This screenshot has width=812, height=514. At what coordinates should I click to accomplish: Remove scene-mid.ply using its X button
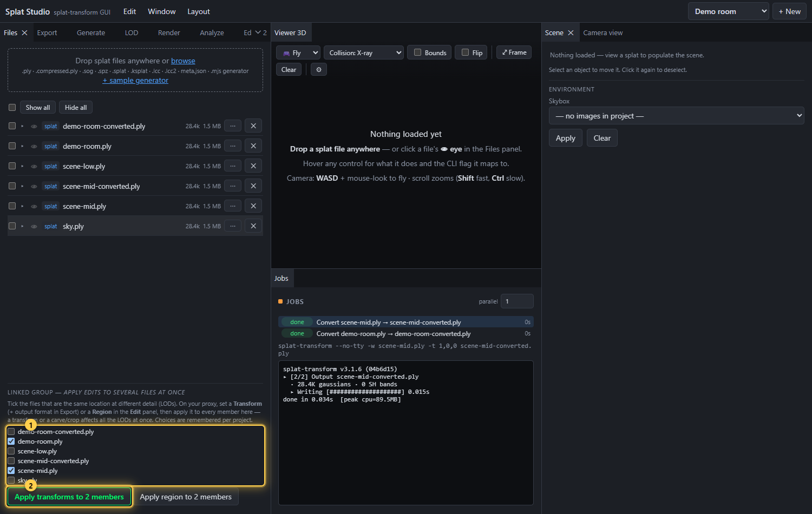point(253,206)
